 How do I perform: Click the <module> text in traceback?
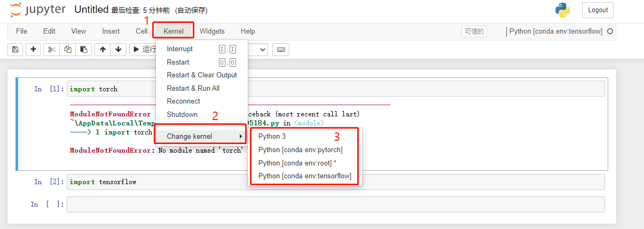click(x=309, y=123)
